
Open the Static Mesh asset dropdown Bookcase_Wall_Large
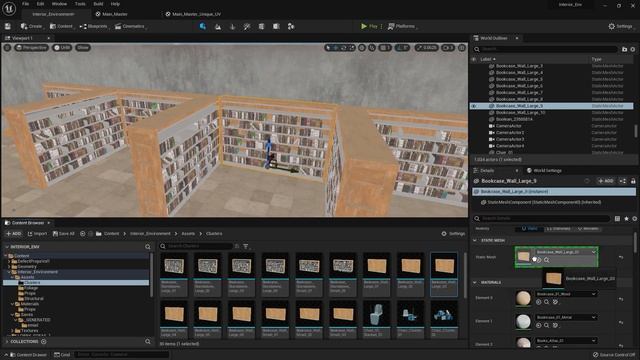pyautogui.click(x=566, y=252)
